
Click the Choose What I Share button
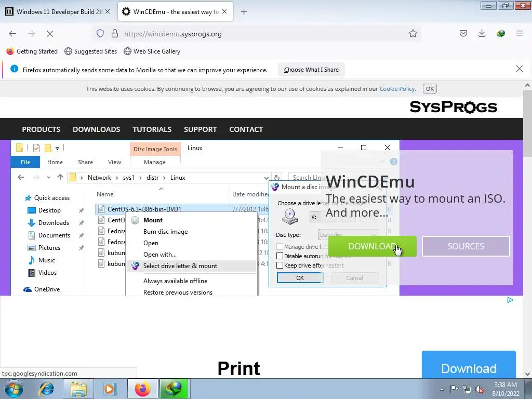coord(311,70)
